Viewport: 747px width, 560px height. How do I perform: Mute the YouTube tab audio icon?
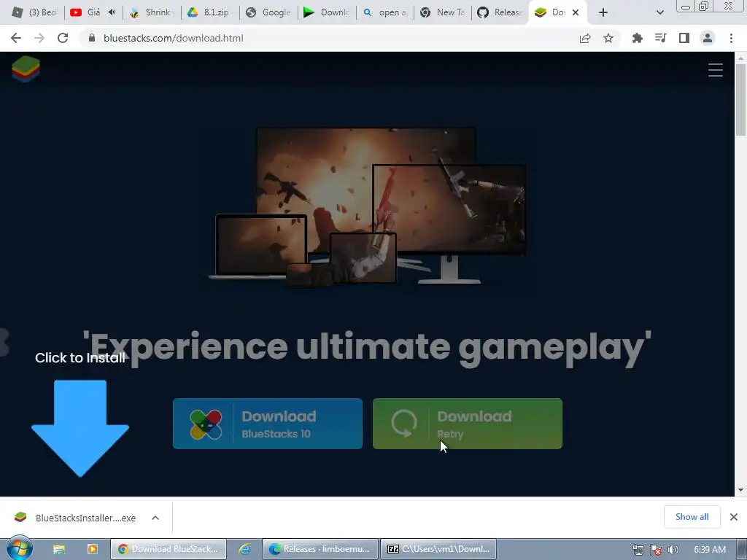(x=112, y=12)
